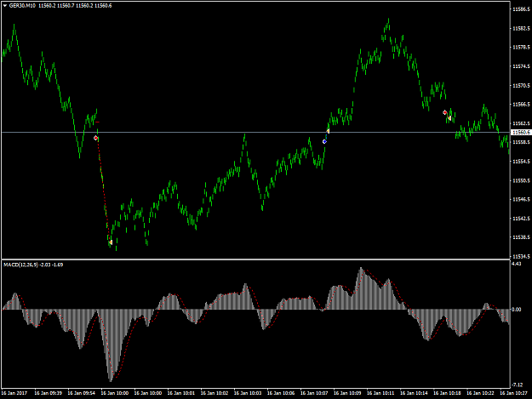Click price scale value 11578.5
This screenshot has width=532, height=399.
[x=521, y=48]
